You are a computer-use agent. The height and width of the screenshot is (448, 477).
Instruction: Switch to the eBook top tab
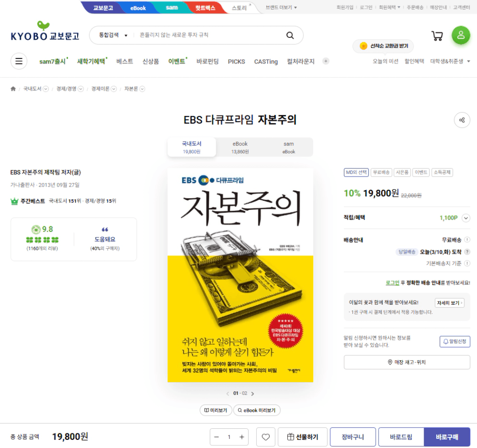(x=138, y=8)
